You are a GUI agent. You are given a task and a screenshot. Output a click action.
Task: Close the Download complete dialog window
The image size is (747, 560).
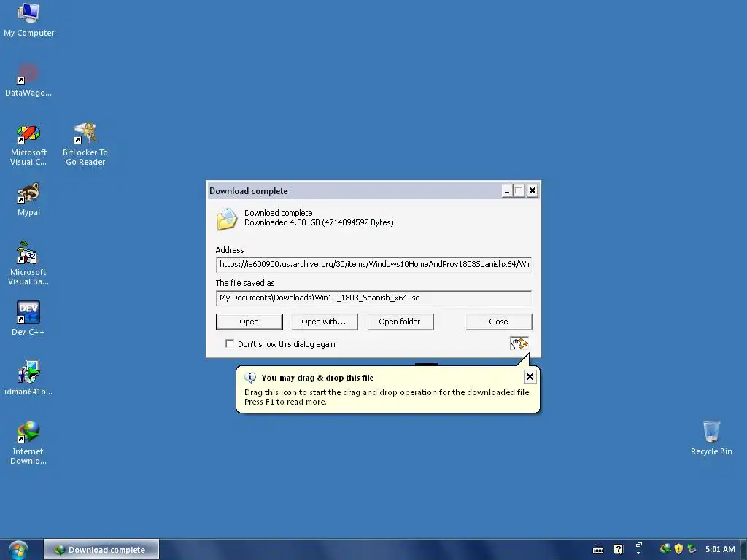(x=532, y=191)
